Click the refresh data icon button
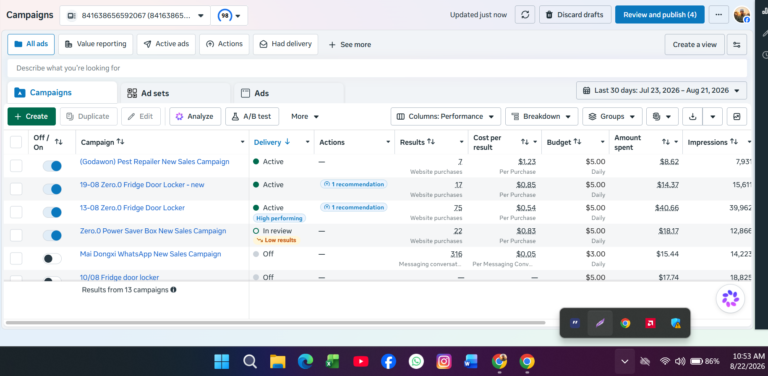Viewport: 768px width, 376px height. coord(525,15)
